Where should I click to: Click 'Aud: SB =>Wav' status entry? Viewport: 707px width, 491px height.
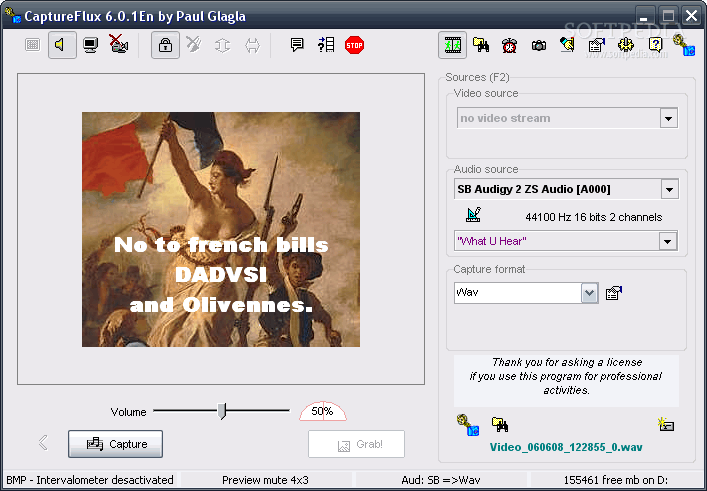pyautogui.click(x=441, y=480)
